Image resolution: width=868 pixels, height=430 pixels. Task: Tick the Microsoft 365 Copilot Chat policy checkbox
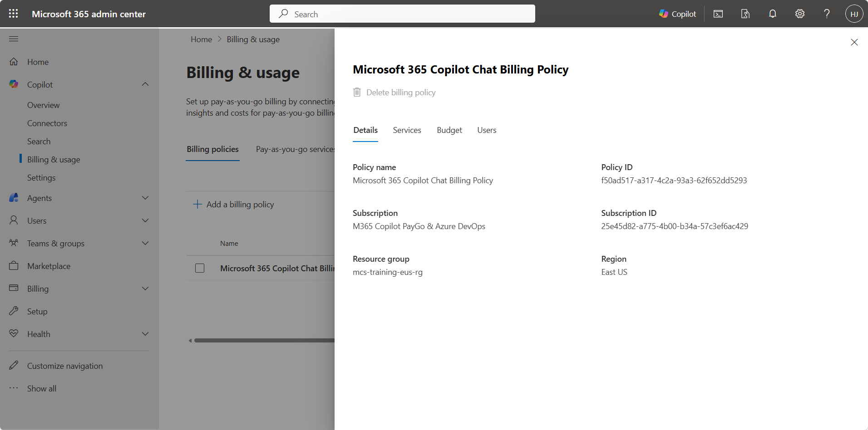[x=200, y=268]
